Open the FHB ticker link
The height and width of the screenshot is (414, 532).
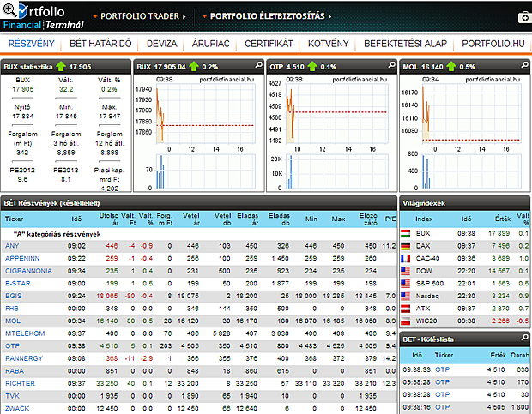(11, 309)
